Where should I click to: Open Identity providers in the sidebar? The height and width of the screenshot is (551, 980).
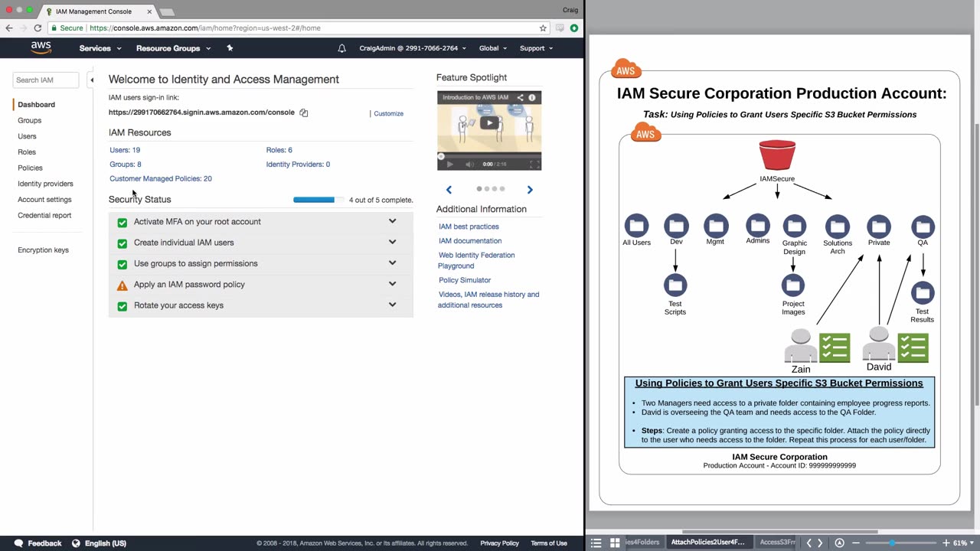pyautogui.click(x=45, y=184)
